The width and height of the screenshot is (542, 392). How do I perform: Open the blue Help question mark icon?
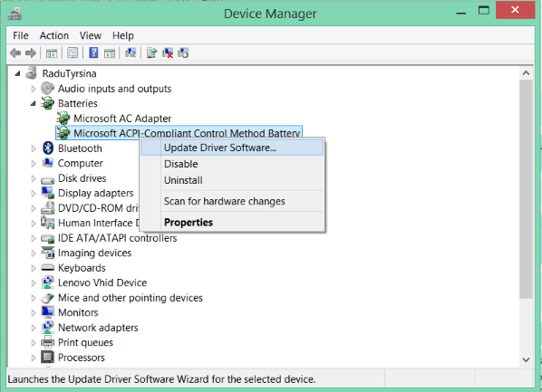(x=93, y=53)
